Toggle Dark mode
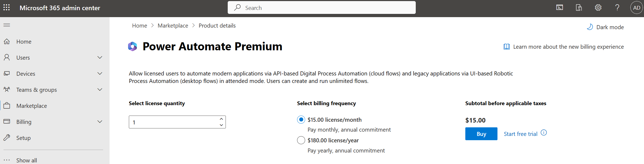 point(605,27)
